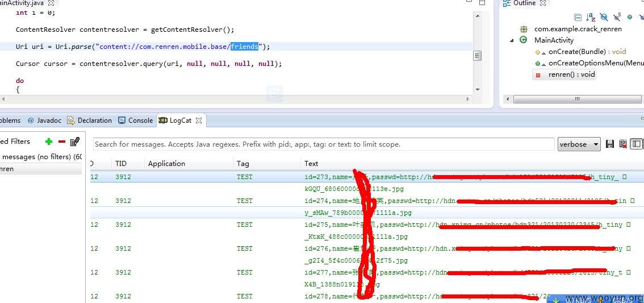Switch to the Javadoc tab
Viewport: 644px width, 303px height.
pyautogui.click(x=44, y=121)
